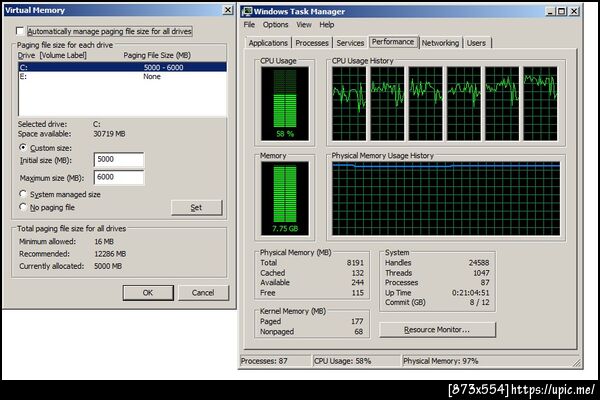Screen dimensions: 600x400
Task: Enable automatically manage paging file size checkbox
Action: (x=20, y=31)
